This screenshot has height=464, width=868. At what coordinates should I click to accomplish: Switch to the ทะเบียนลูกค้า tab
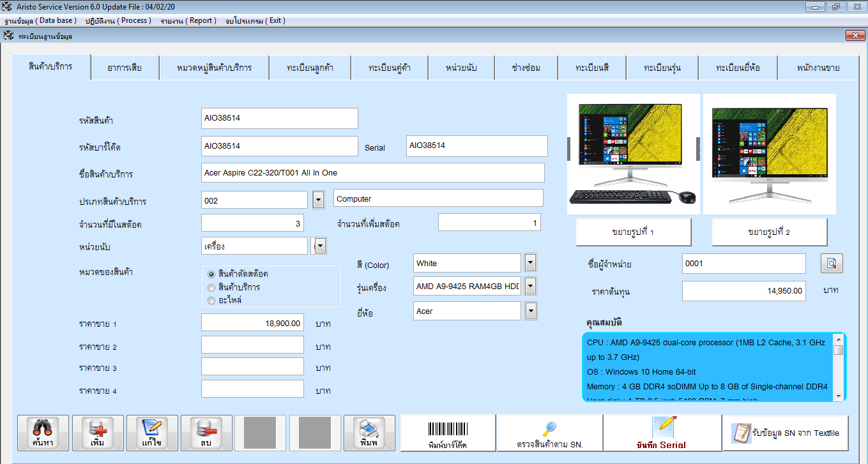tap(310, 68)
